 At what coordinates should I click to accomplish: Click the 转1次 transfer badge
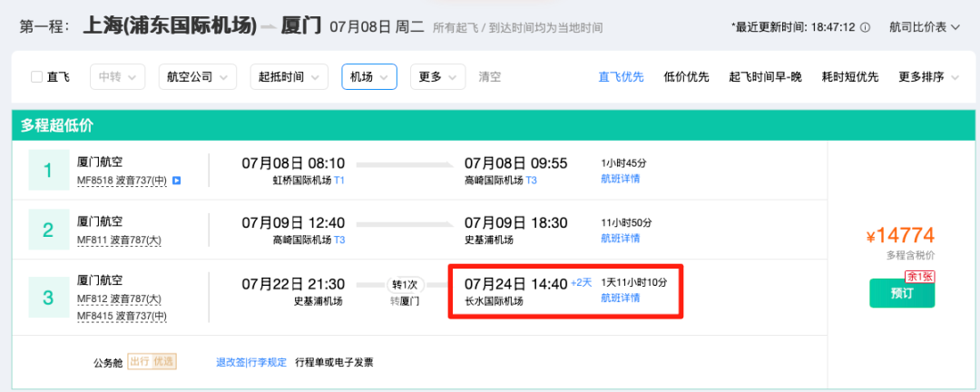(405, 284)
